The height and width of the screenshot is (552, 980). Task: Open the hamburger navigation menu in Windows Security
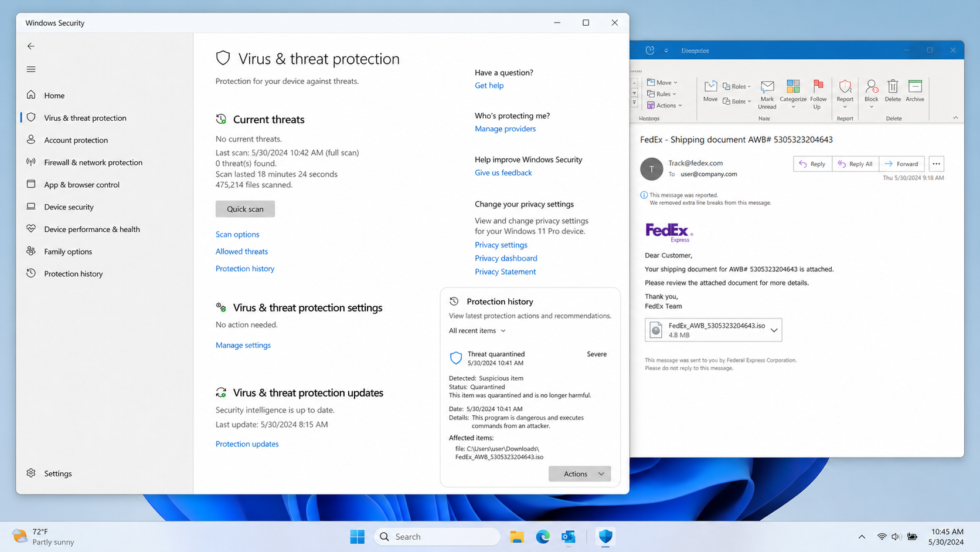click(31, 69)
